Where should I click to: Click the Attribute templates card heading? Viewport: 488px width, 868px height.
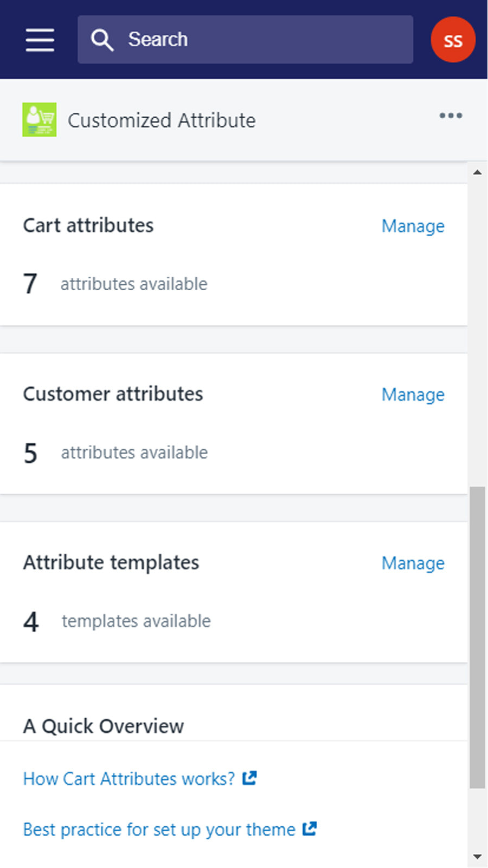click(111, 563)
